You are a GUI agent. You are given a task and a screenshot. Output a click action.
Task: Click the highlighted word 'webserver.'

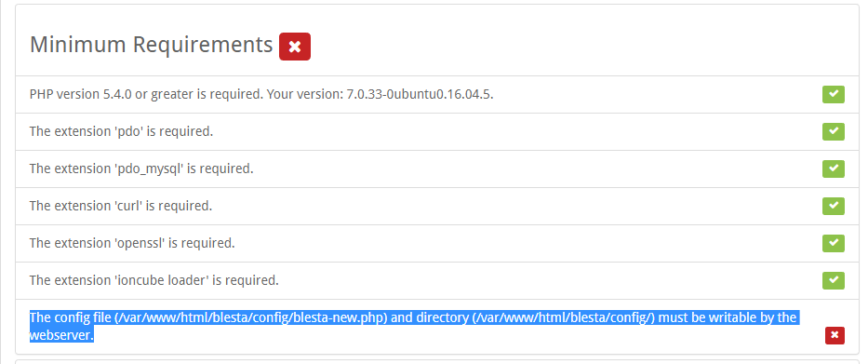[62, 335]
